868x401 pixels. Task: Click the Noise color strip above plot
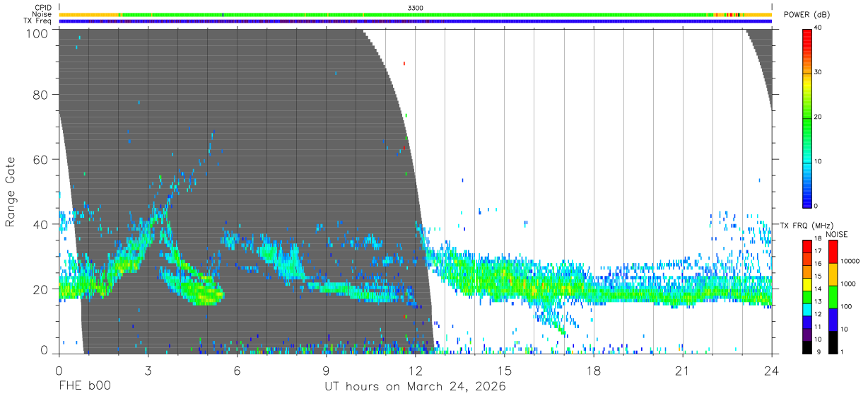point(416,14)
